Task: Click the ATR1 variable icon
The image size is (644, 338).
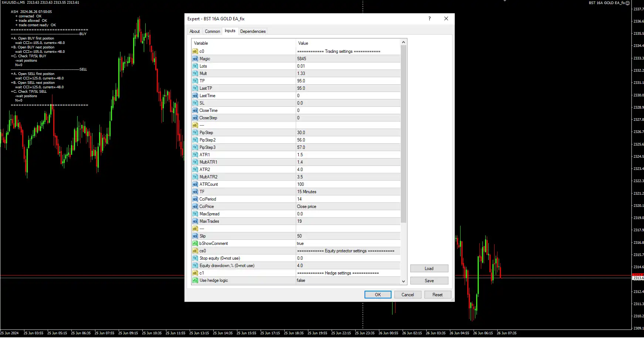Action: tap(195, 155)
